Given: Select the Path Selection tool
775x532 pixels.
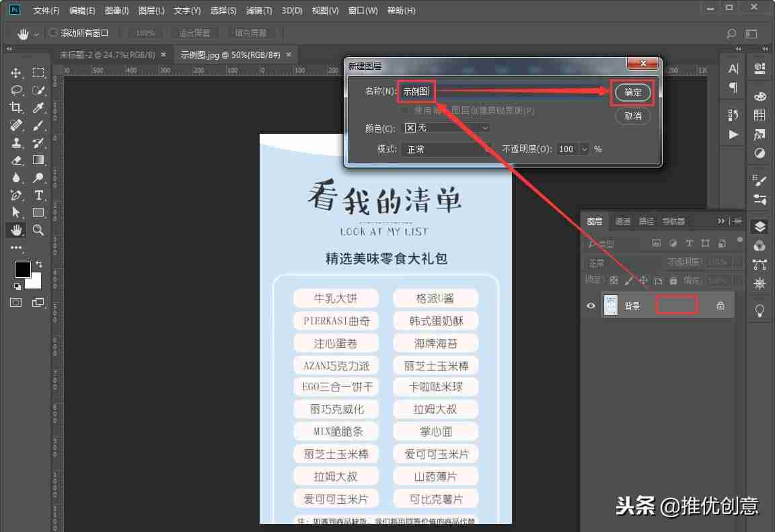Looking at the screenshot, I should 16,213.
